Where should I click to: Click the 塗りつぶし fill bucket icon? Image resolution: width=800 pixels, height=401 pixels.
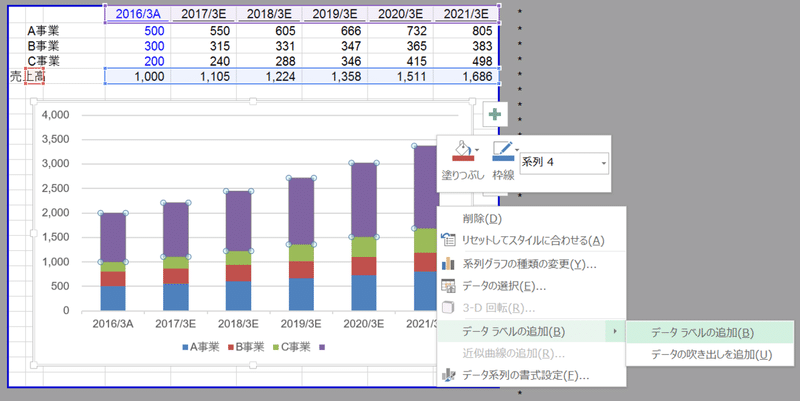click(463, 152)
